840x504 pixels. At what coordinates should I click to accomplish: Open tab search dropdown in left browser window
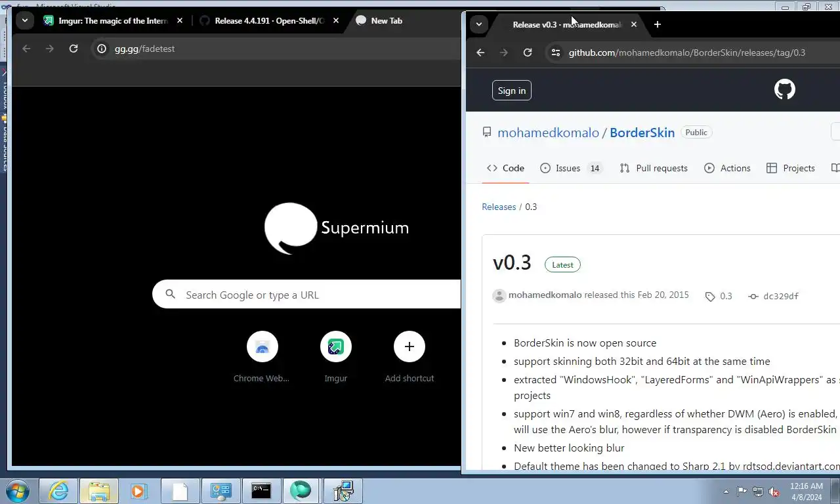[24, 20]
